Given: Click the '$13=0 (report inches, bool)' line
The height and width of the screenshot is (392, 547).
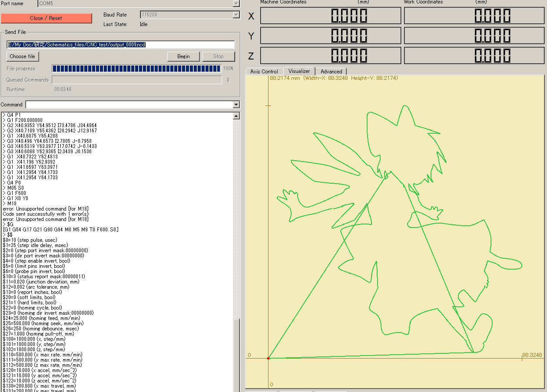Looking at the screenshot, I should (32, 292).
